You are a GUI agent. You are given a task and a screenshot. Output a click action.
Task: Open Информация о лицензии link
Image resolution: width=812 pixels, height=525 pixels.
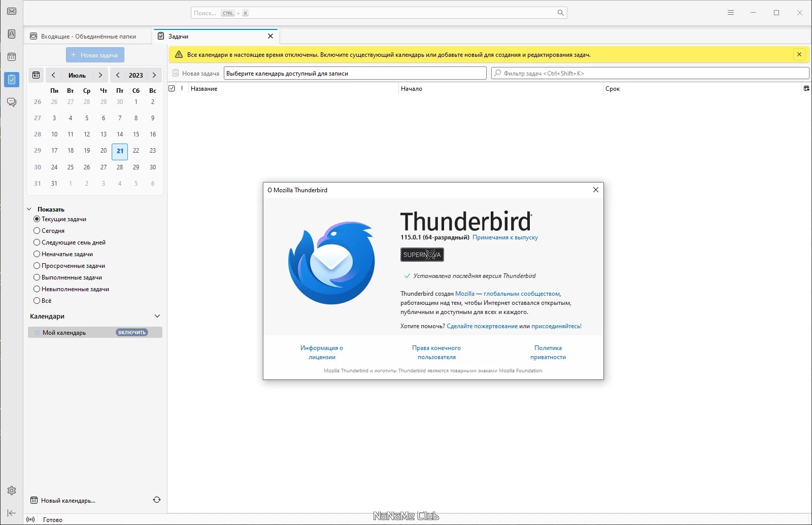tap(322, 353)
